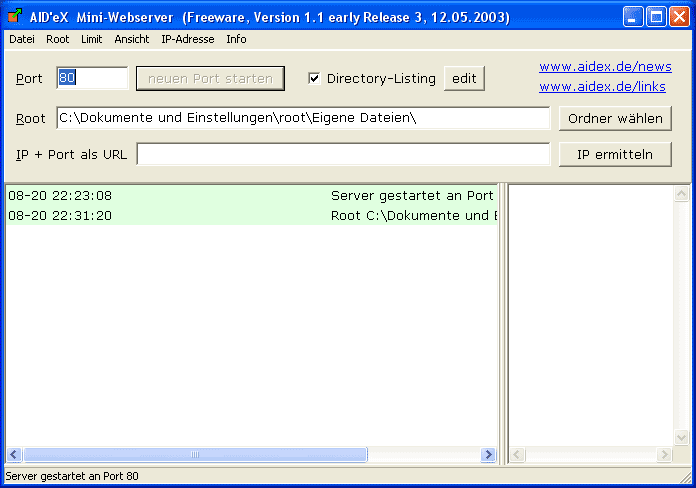Screen dimensions: 696x488
Task: Open the IP-Adresse menu
Action: (x=188, y=39)
